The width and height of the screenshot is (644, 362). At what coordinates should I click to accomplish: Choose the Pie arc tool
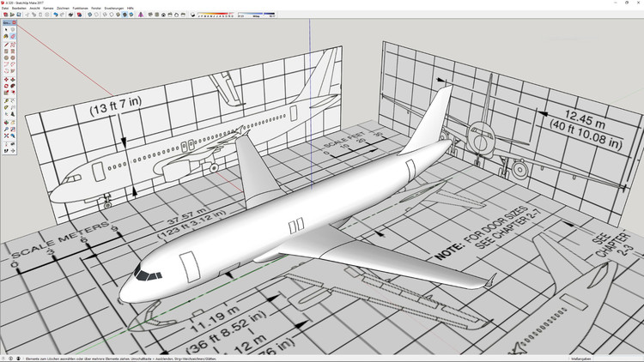13,70
